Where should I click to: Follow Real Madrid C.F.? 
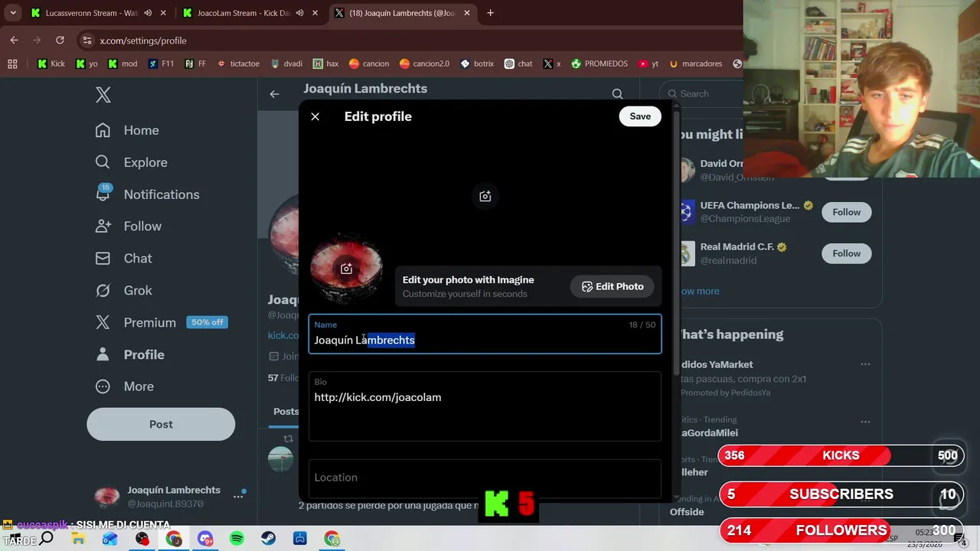coord(847,253)
